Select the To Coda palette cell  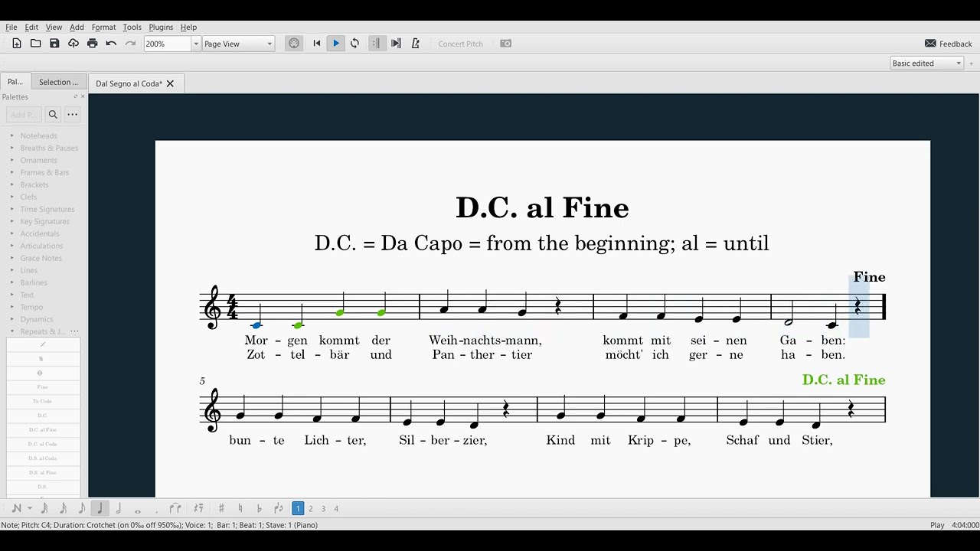pyautogui.click(x=41, y=401)
